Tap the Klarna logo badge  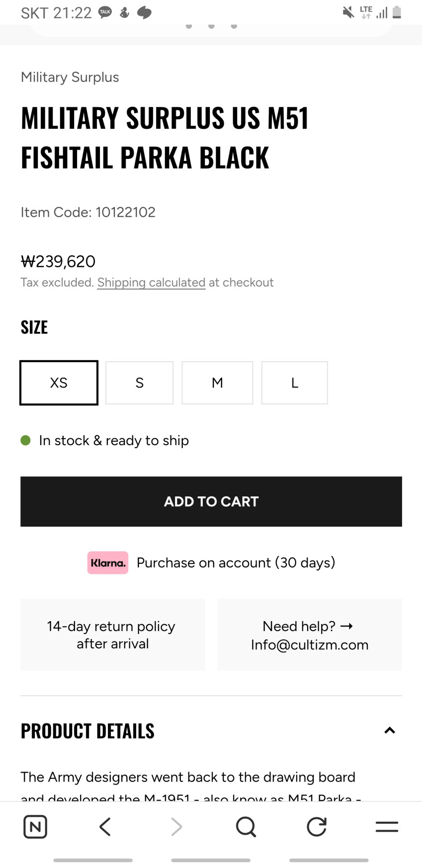(108, 563)
